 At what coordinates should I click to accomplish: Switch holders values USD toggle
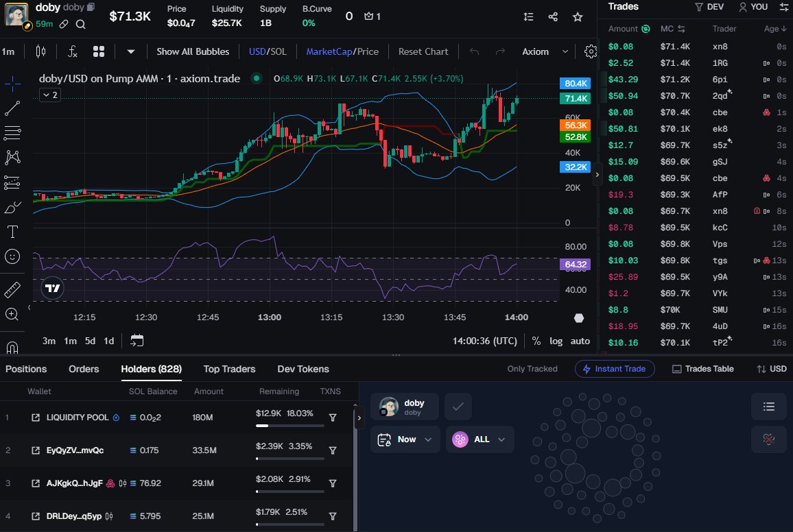[771, 369]
